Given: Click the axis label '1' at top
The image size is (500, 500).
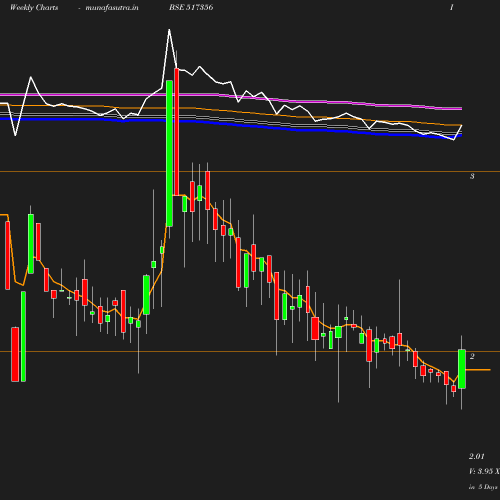Looking at the screenshot, I should click(452, 7).
